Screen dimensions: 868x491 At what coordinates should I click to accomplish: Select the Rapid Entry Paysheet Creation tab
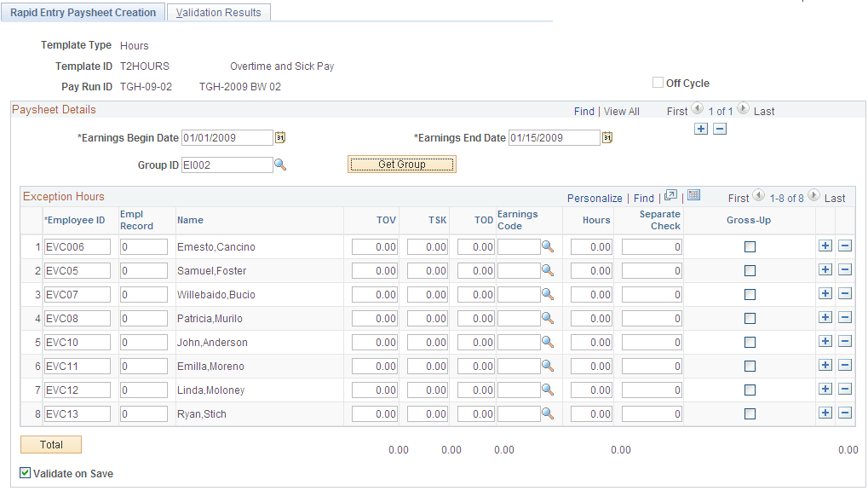pyautogui.click(x=83, y=12)
